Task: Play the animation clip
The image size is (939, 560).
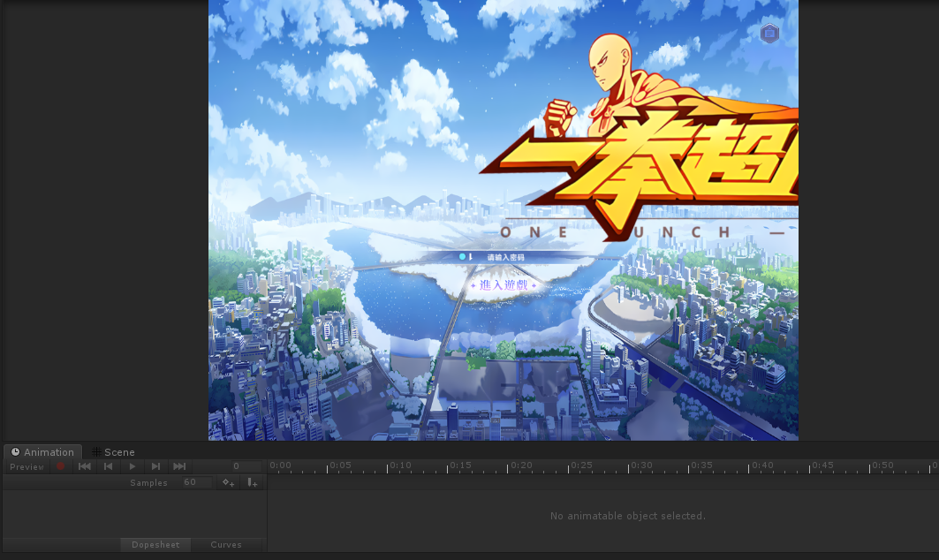Action: tap(133, 466)
